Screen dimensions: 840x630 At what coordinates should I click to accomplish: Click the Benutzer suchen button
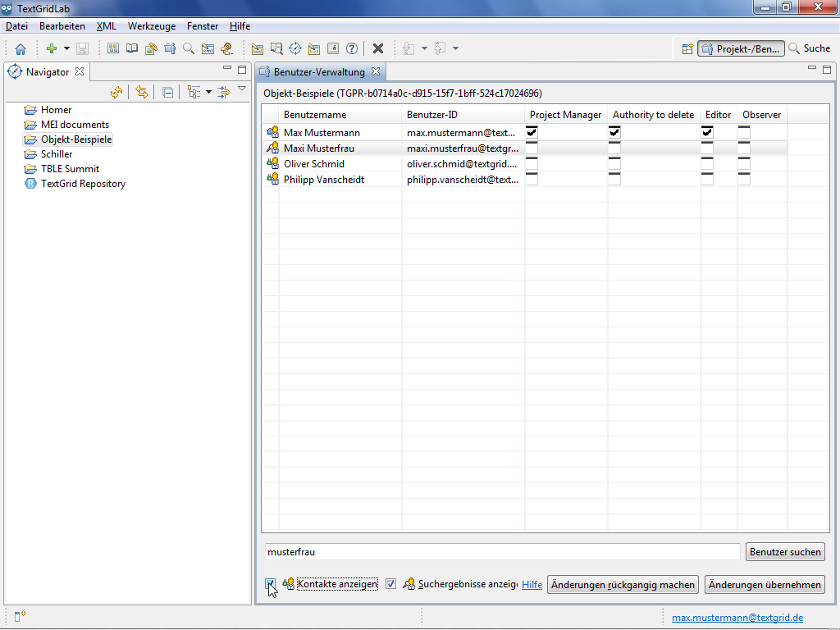pos(785,552)
